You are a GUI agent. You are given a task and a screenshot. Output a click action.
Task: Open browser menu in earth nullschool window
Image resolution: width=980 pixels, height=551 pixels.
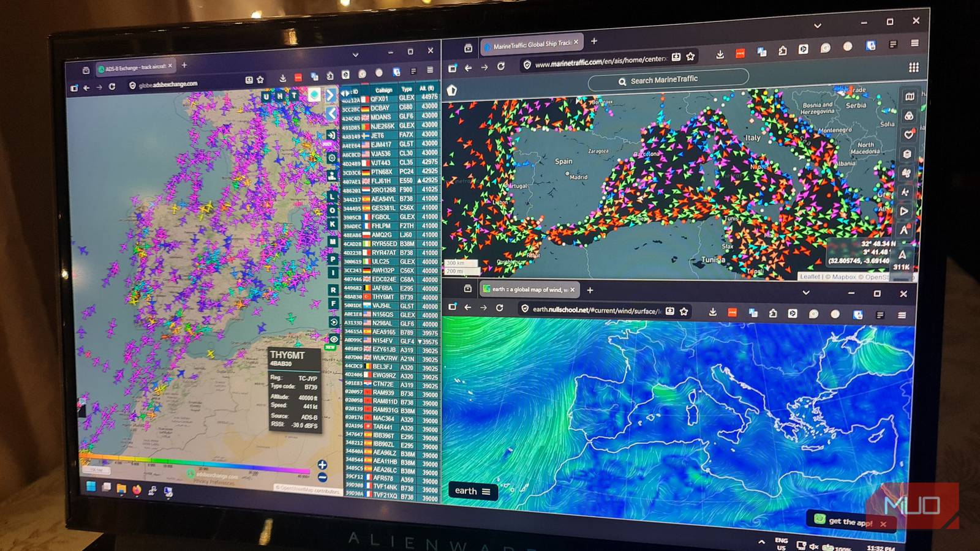902,315
